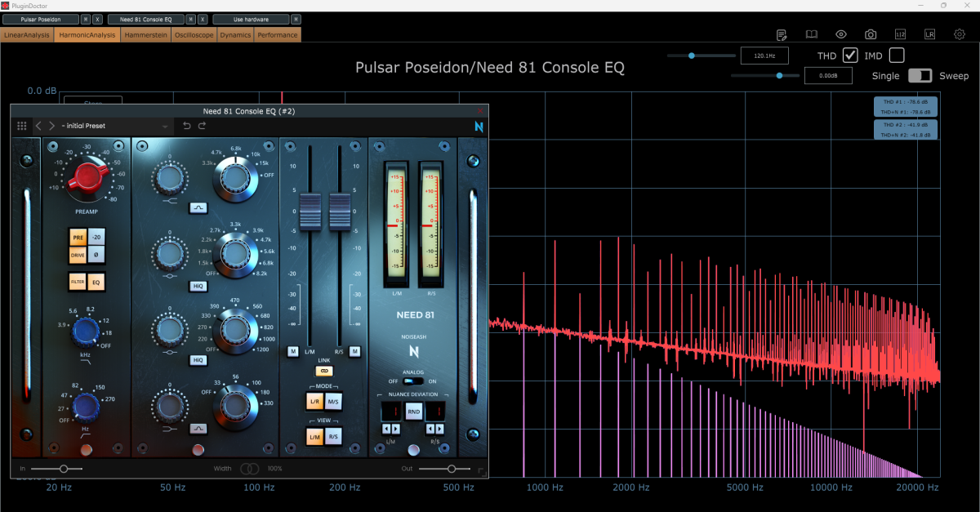Open the manual book icon
980x512 pixels.
[x=812, y=34]
